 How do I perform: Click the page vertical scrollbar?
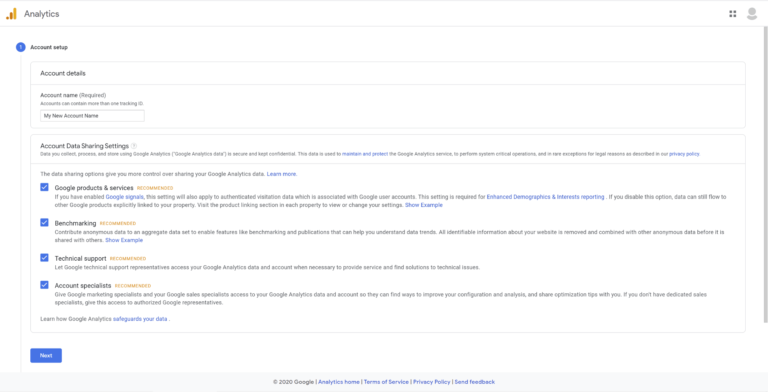766,174
